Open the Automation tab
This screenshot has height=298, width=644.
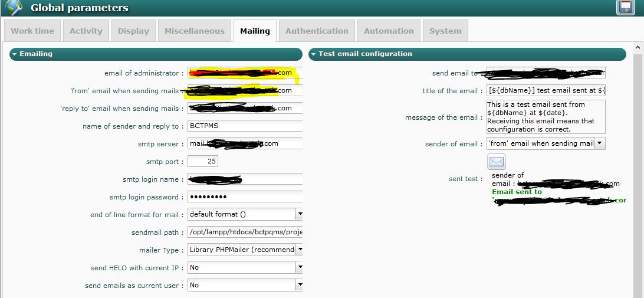coord(389,31)
